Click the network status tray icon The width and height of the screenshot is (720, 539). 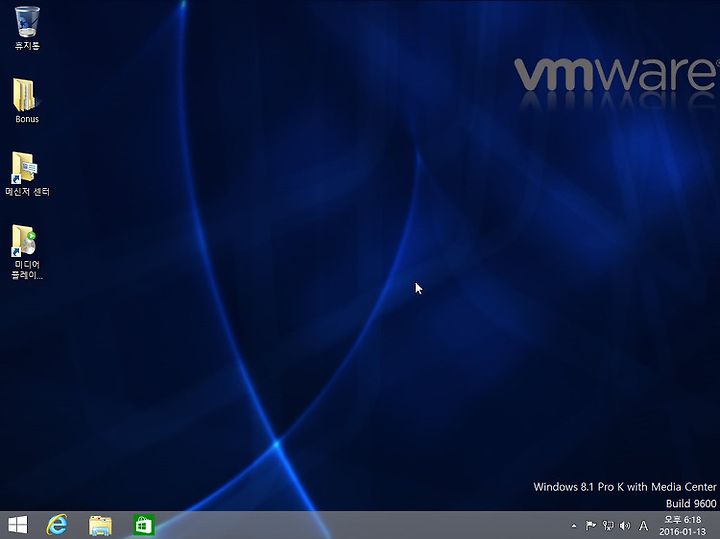[608, 525]
